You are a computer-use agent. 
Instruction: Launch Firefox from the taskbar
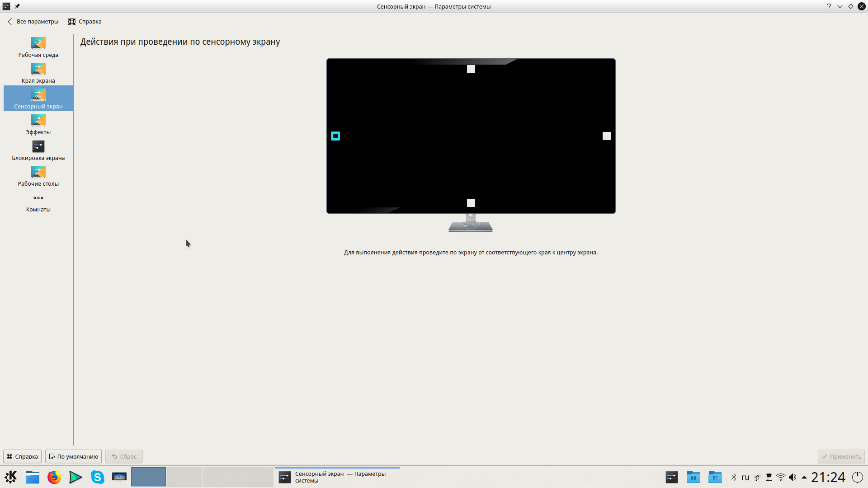point(54,477)
